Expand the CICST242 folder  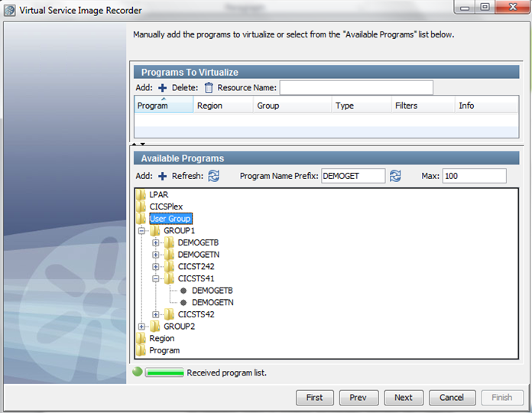(x=155, y=267)
